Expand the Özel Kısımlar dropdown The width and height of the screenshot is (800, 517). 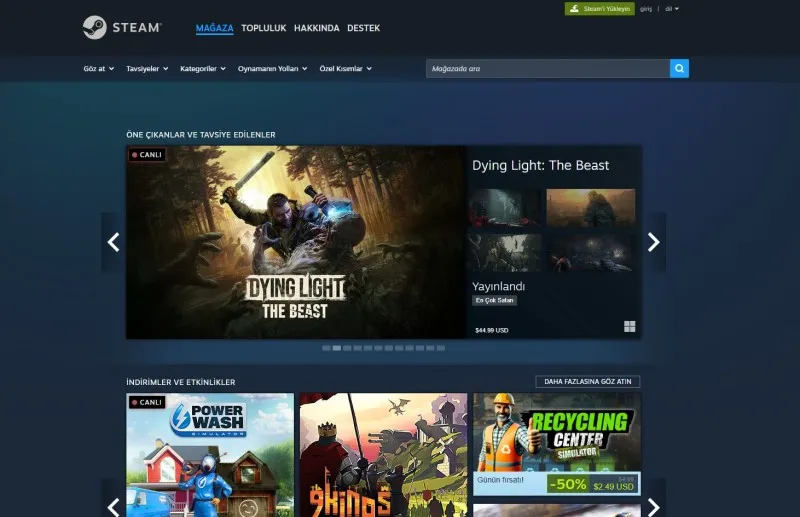[345, 68]
